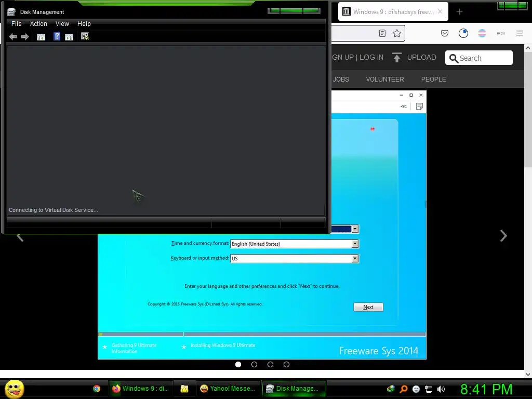This screenshot has height=399, width=532.
Task: Click the Disk Management title bar drive icon
Action: click(x=11, y=12)
